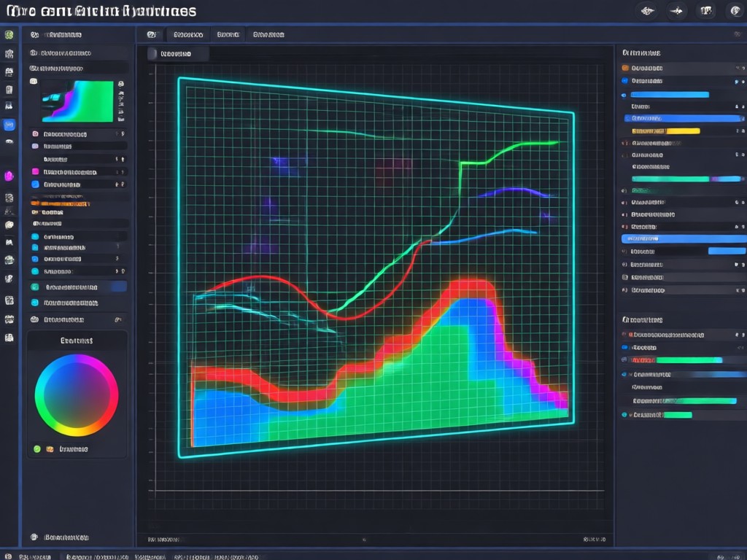
Task: Expand the red-marked row under the yellow bar in right panel
Action: click(x=682, y=143)
